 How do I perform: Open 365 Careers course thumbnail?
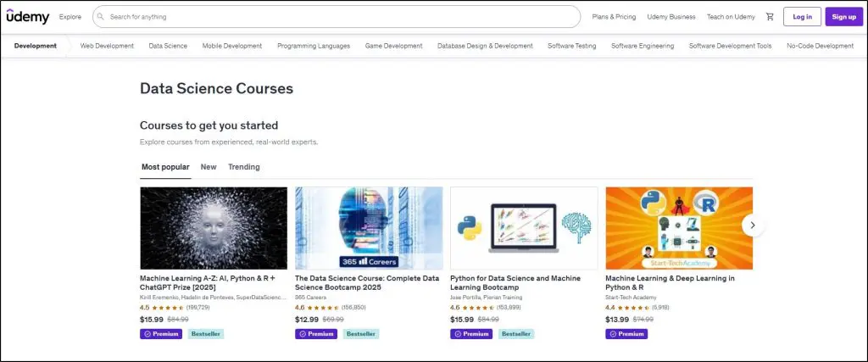click(x=369, y=228)
